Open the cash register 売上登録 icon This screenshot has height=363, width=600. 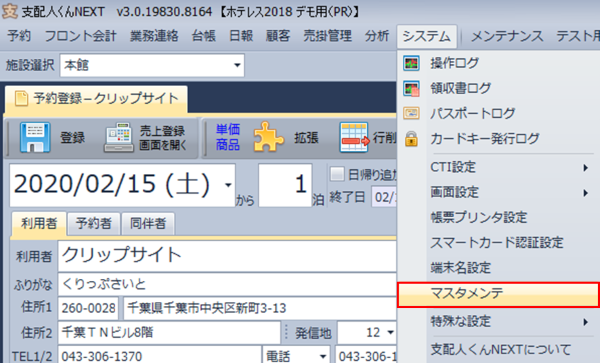point(119,138)
